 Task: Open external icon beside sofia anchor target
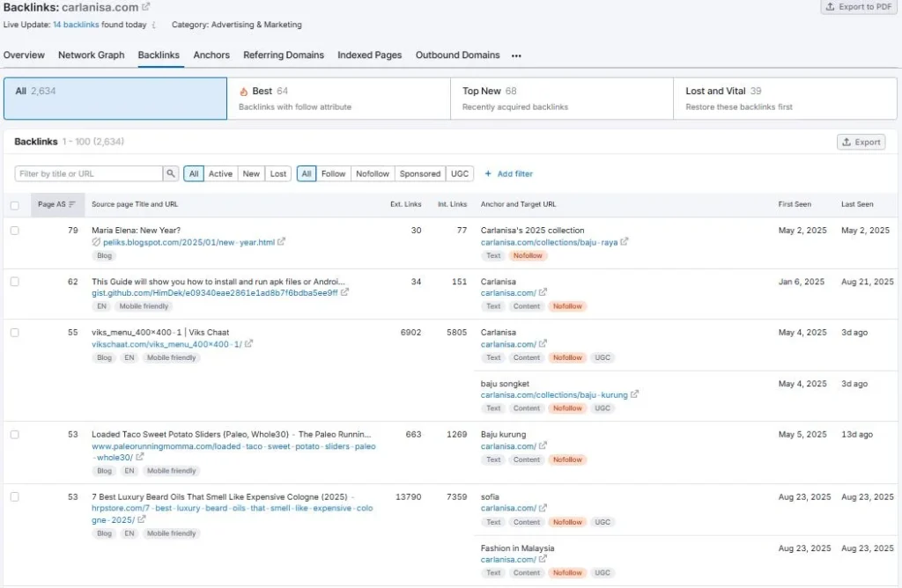coord(543,508)
